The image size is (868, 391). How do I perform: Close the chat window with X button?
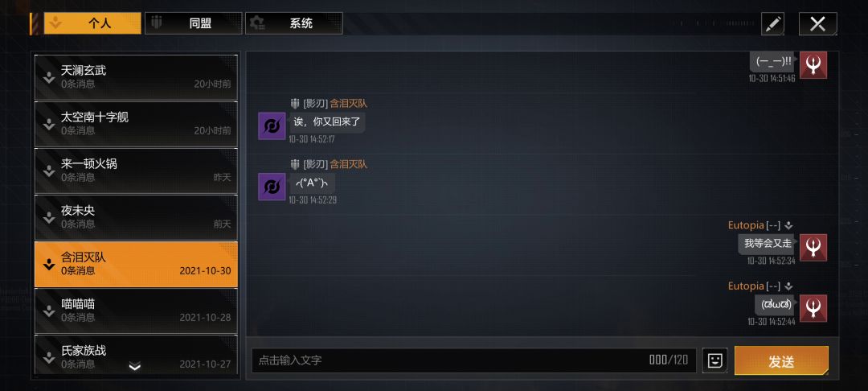click(817, 24)
